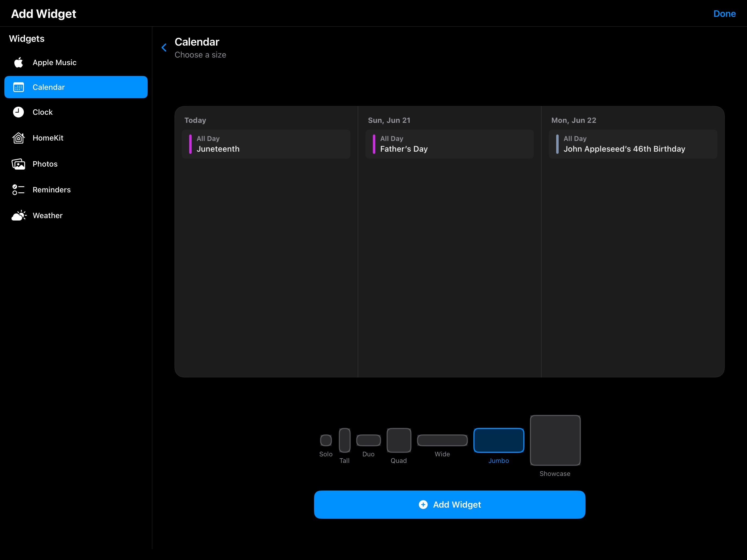Open Apple Music widget list item

pos(76,62)
